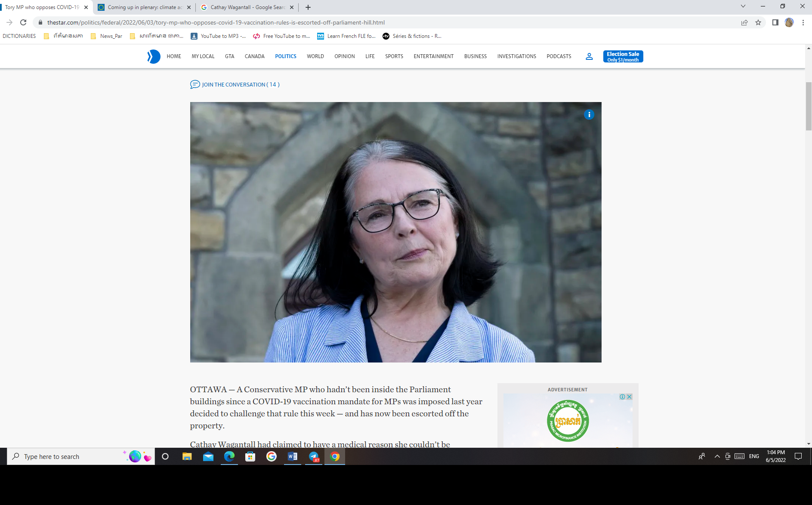The image size is (812, 505).
Task: Close the advertisement with X icon
Action: pos(630,397)
